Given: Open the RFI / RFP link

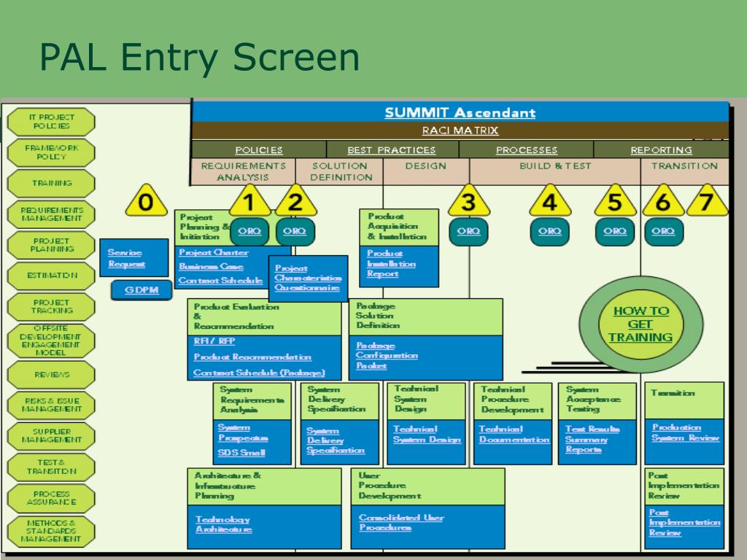Looking at the screenshot, I should tap(214, 341).
